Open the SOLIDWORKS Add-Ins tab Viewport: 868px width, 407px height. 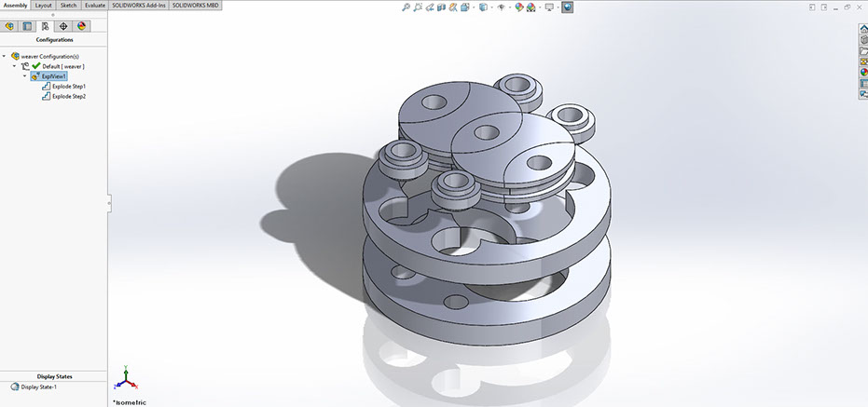[x=139, y=6]
